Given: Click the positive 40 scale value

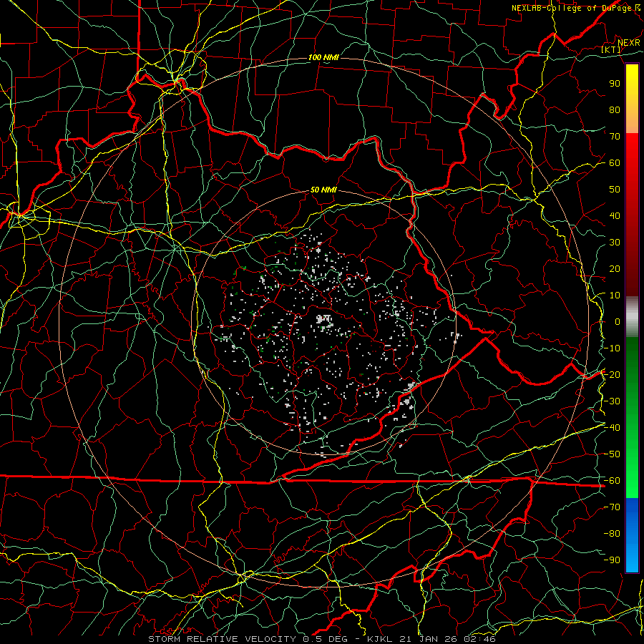Looking at the screenshot, I should tap(615, 215).
